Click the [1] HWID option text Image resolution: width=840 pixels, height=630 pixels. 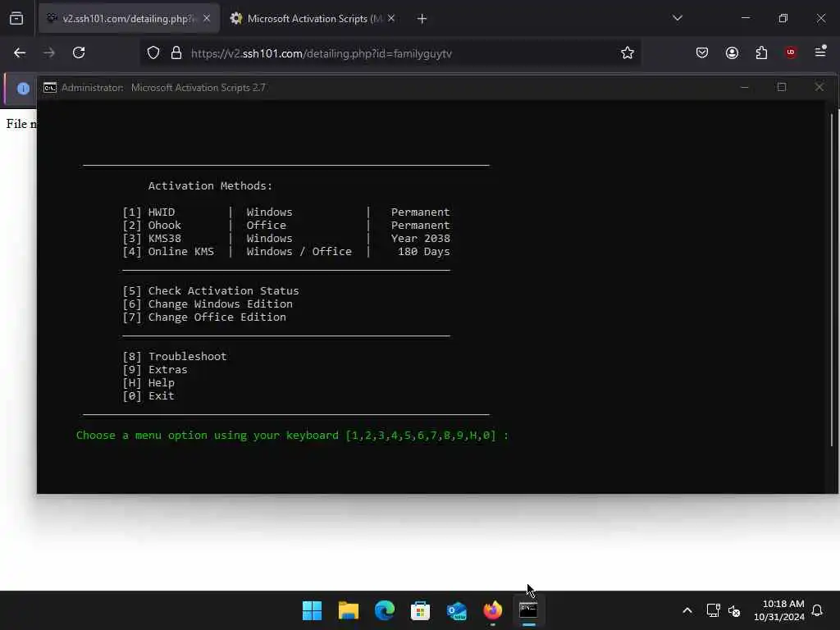click(x=148, y=212)
